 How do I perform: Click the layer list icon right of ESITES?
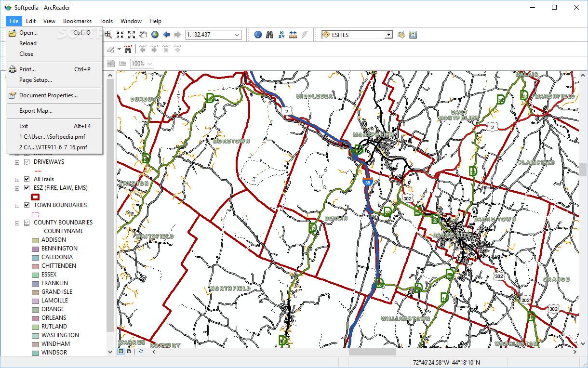pyautogui.click(x=413, y=35)
